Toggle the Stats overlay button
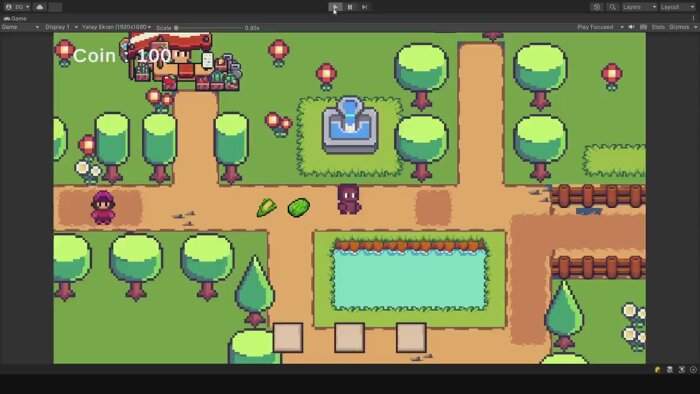700x394 pixels. pyautogui.click(x=658, y=27)
